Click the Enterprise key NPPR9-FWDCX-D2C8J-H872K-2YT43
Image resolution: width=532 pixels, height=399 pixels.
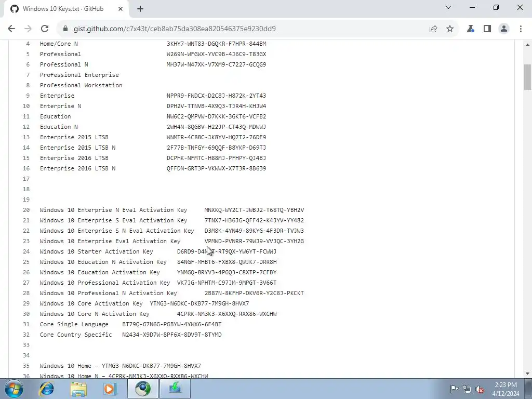pyautogui.click(x=217, y=96)
